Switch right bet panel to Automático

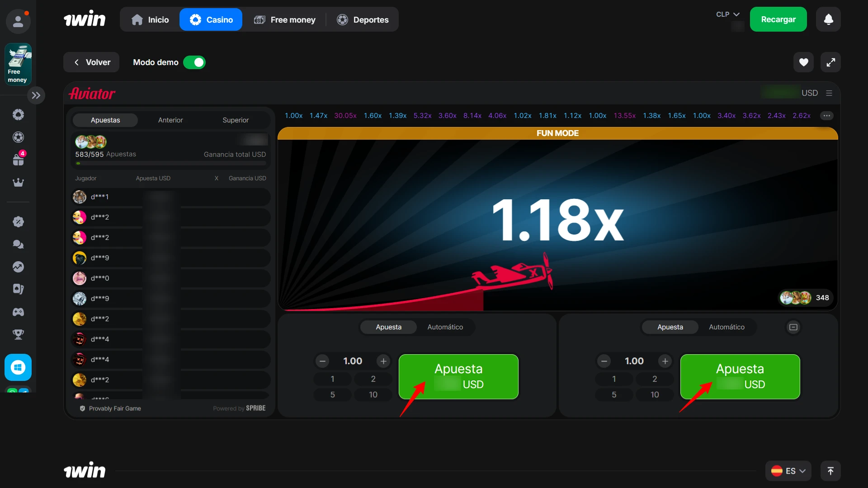coord(726,327)
